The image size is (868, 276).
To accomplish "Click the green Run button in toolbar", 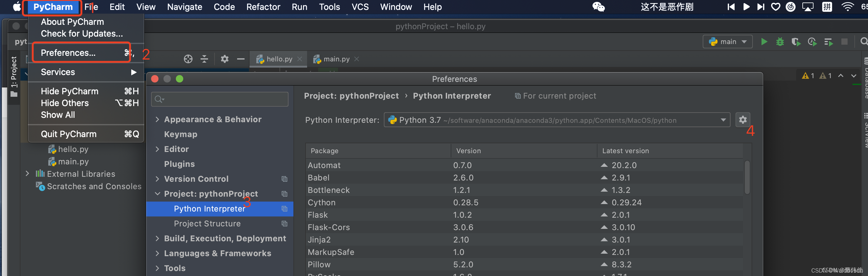I will (x=764, y=42).
